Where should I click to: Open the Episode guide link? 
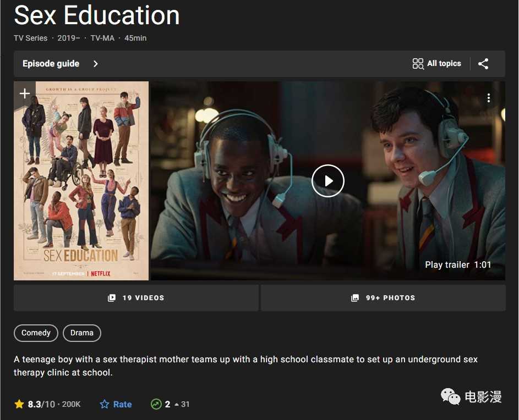pos(51,64)
